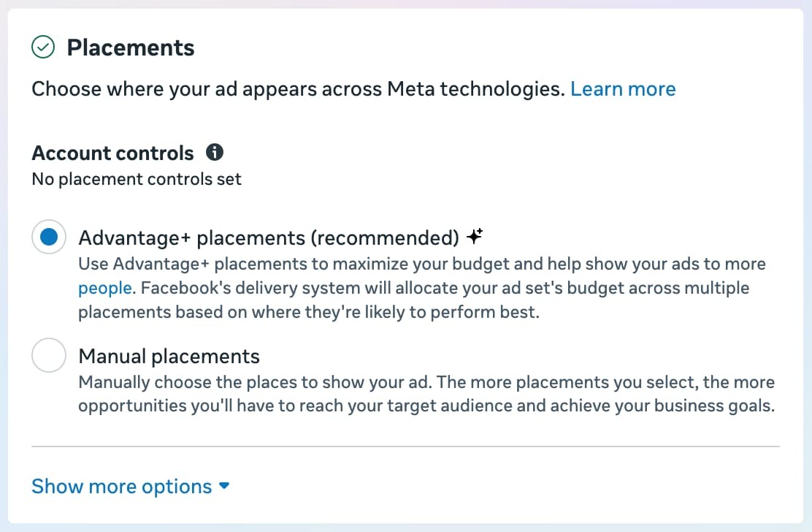
Task: Click the "Manual placements" option label
Action: tap(169, 356)
